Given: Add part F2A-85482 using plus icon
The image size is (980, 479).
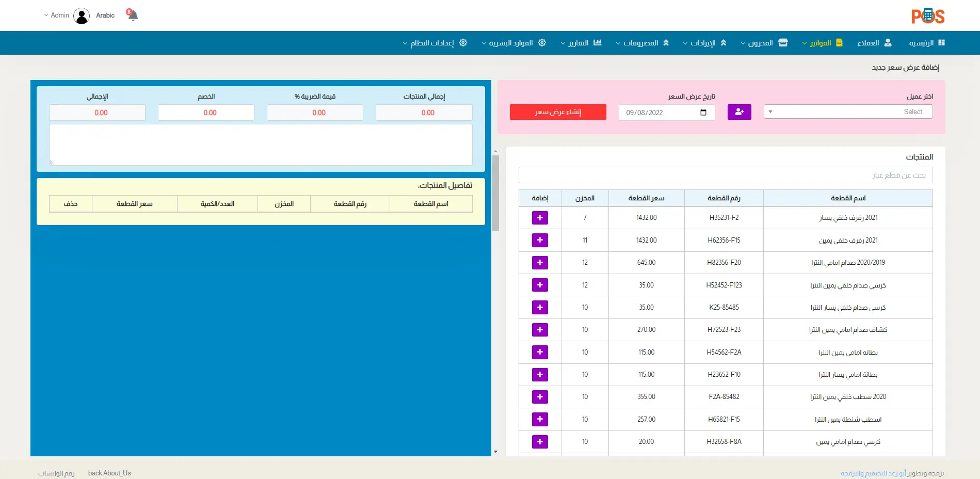Looking at the screenshot, I should point(540,397).
